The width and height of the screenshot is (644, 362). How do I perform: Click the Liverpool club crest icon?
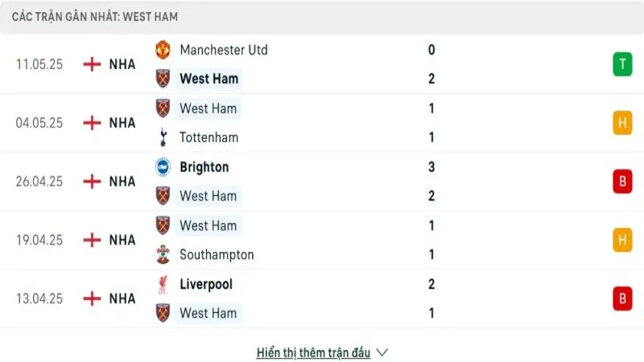163,285
